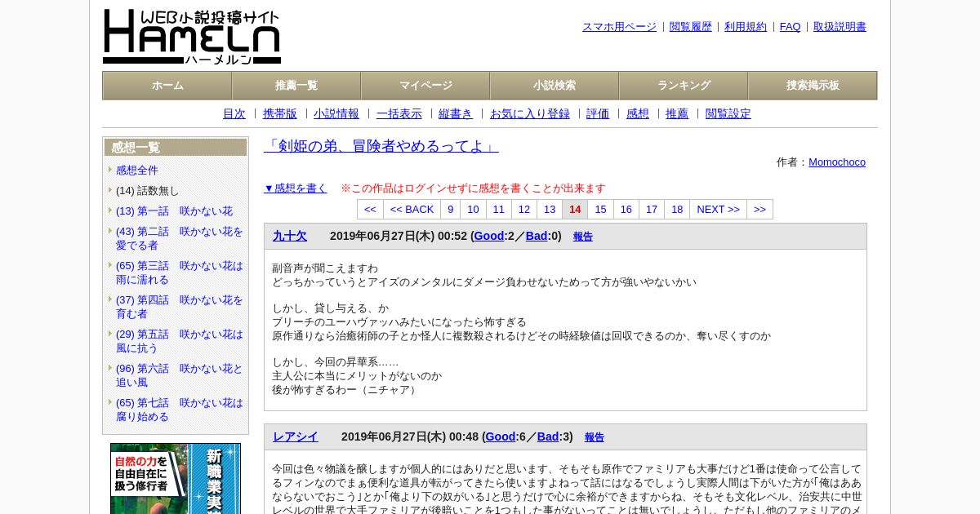Go to comments page 9
This screenshot has width=980, height=514.
coord(450,210)
